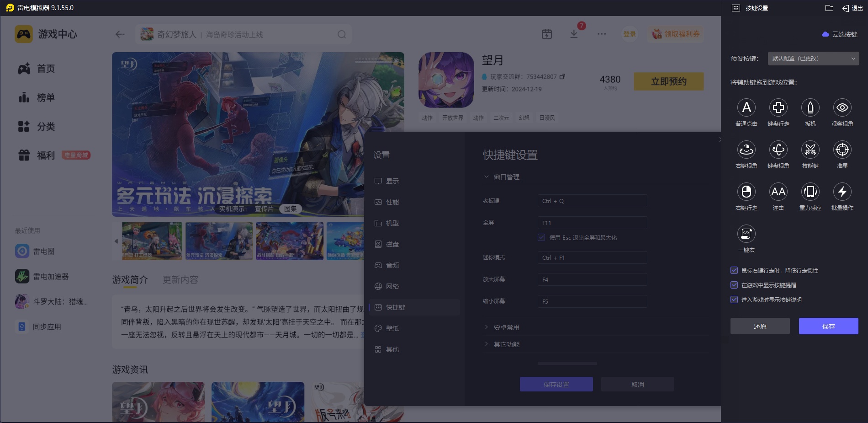
Task: Open the 雷电圈 recent app
Action: (x=35, y=251)
